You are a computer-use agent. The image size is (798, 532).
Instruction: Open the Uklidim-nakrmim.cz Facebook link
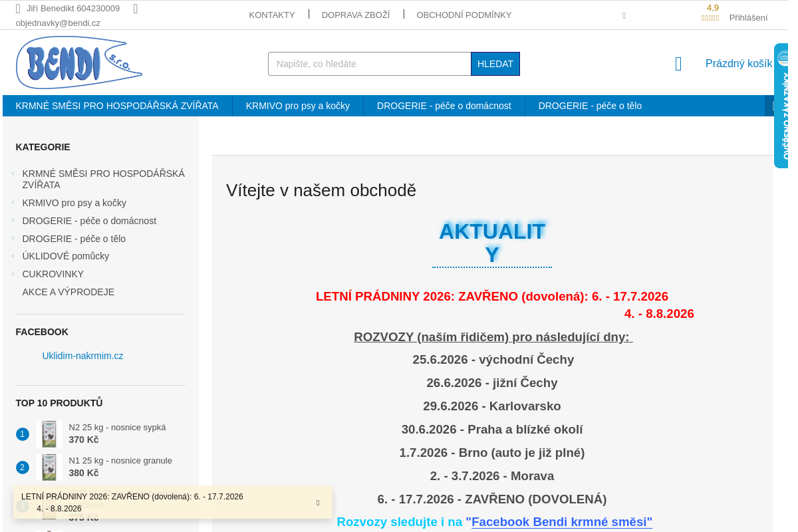(x=83, y=356)
